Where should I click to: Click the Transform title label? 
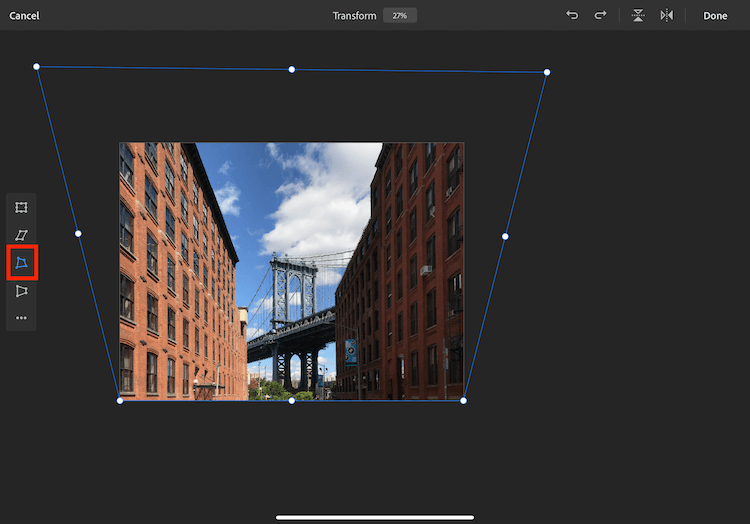(354, 16)
